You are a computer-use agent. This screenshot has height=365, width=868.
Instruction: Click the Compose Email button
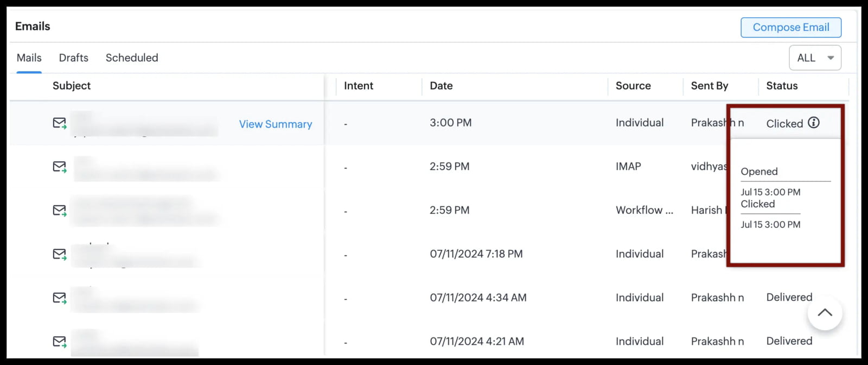790,27
